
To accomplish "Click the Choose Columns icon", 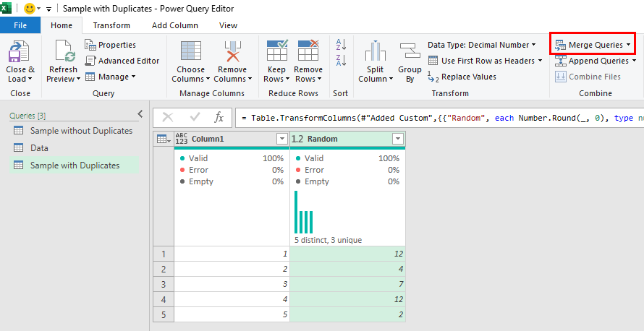I will click(191, 51).
